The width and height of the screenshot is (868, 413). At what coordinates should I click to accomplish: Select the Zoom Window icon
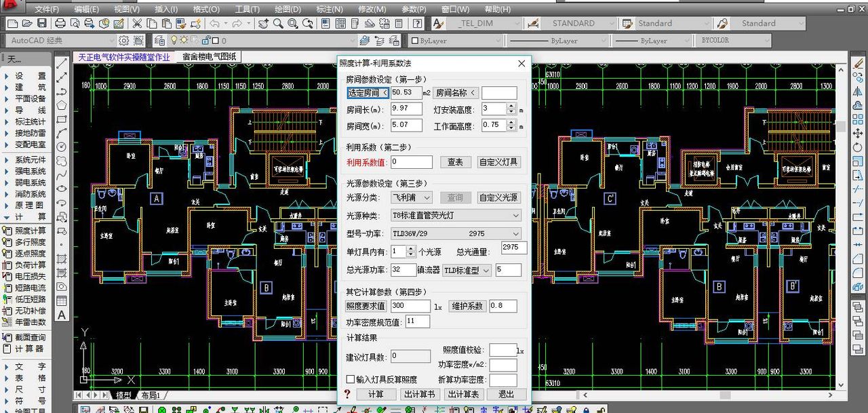292,23
